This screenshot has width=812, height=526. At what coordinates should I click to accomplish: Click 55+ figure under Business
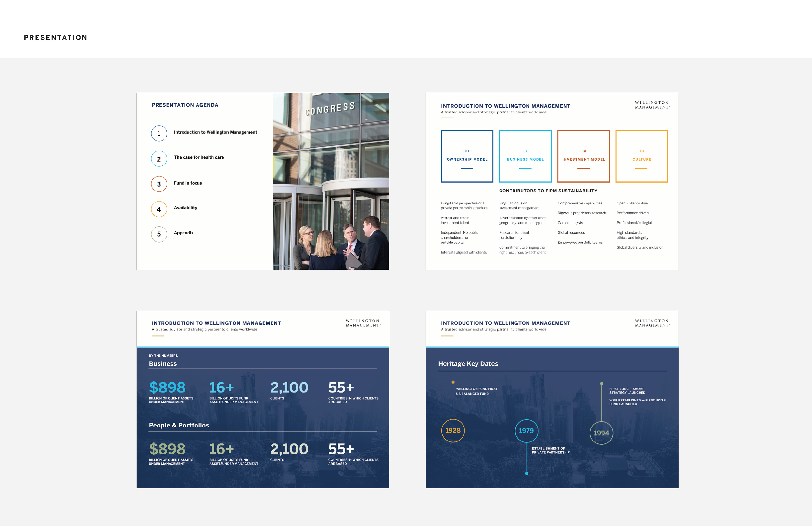[341, 388]
